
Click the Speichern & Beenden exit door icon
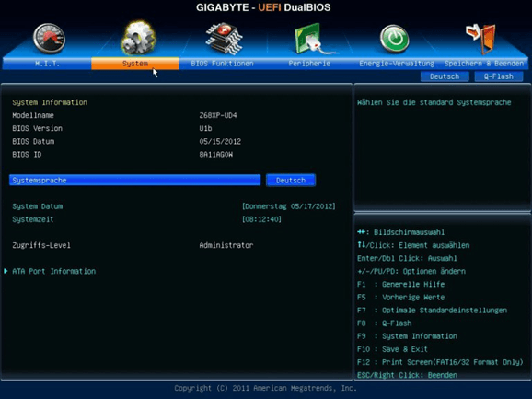coord(481,39)
